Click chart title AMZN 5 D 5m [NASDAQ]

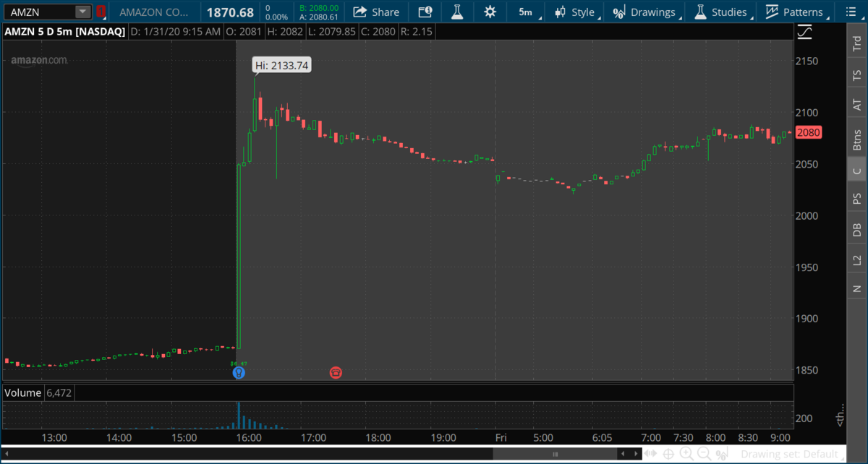(x=64, y=32)
